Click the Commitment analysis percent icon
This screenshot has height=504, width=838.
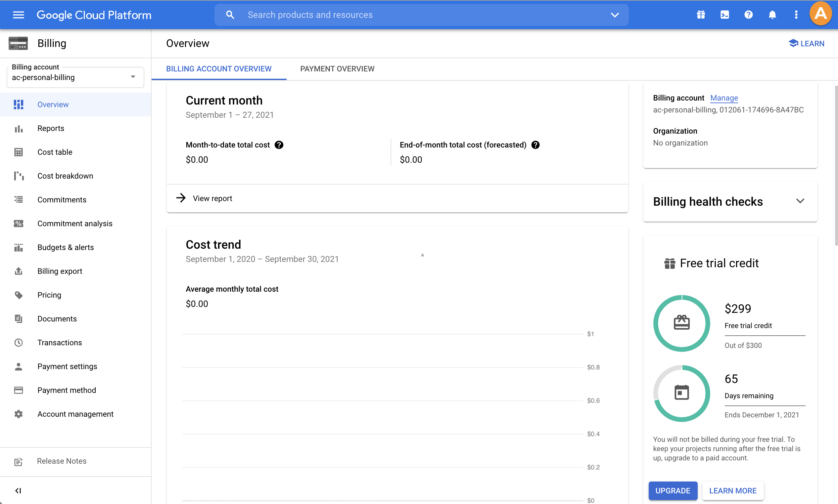[18, 224]
